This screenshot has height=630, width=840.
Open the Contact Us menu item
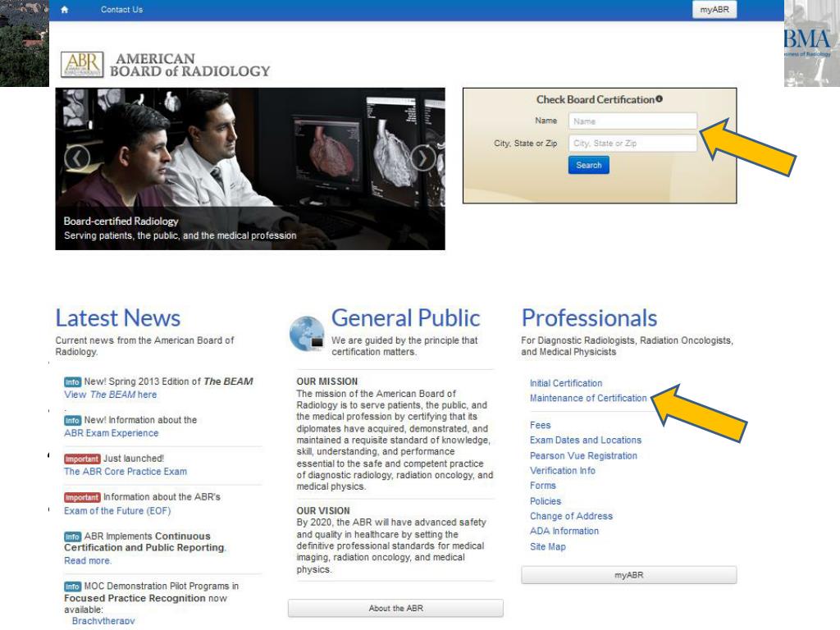coord(121,10)
